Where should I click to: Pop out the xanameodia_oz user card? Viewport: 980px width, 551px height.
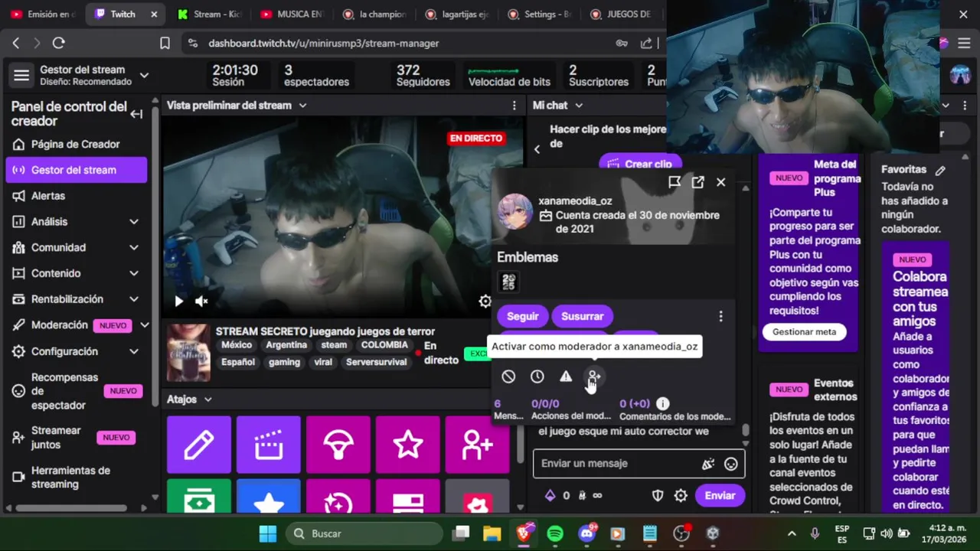coord(697,182)
